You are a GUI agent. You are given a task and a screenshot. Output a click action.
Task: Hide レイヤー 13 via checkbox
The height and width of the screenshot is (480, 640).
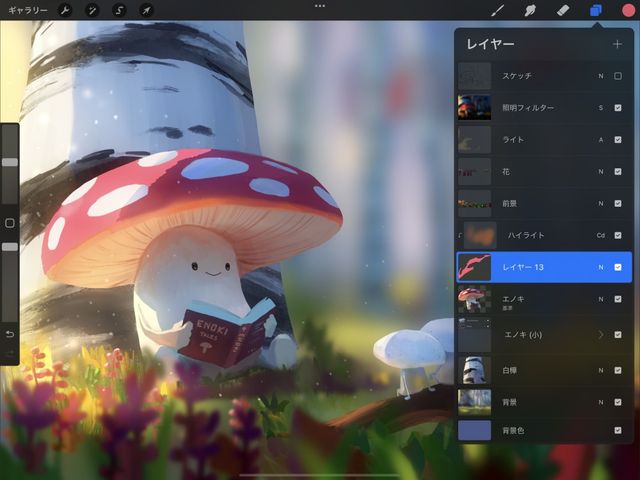click(x=618, y=267)
